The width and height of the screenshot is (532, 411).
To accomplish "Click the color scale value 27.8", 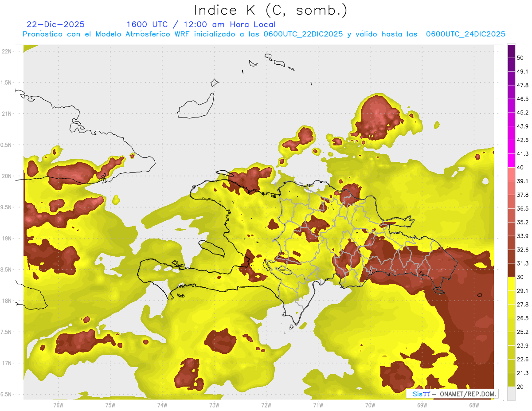I will [x=523, y=304].
